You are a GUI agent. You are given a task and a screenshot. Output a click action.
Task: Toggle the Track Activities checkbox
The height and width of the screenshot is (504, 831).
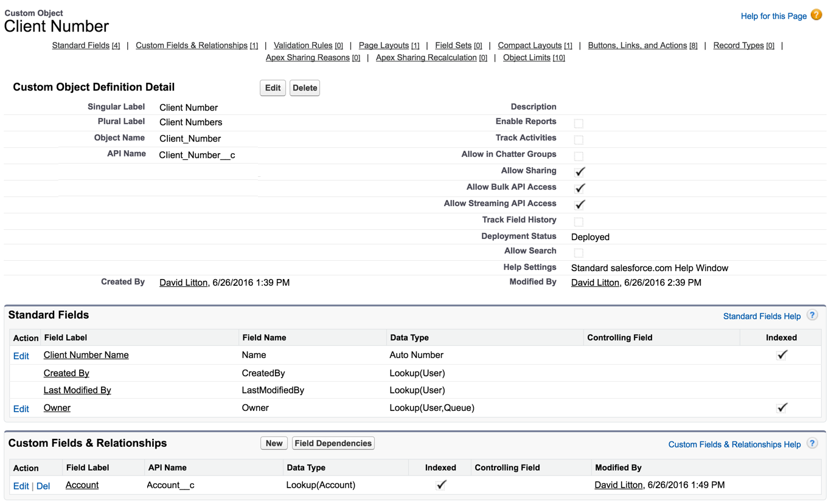(x=579, y=140)
